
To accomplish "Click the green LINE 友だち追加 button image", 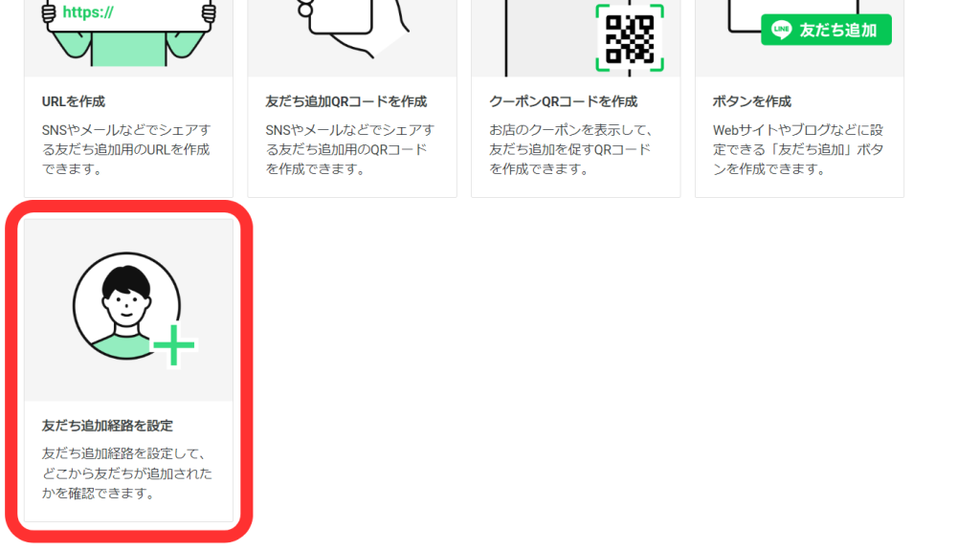I will coord(826,30).
